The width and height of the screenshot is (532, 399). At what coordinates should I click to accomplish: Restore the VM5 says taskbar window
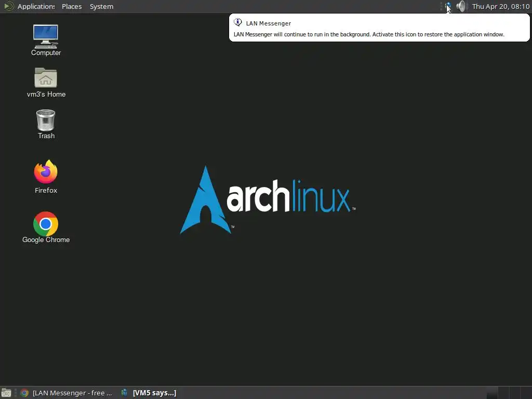tap(149, 393)
